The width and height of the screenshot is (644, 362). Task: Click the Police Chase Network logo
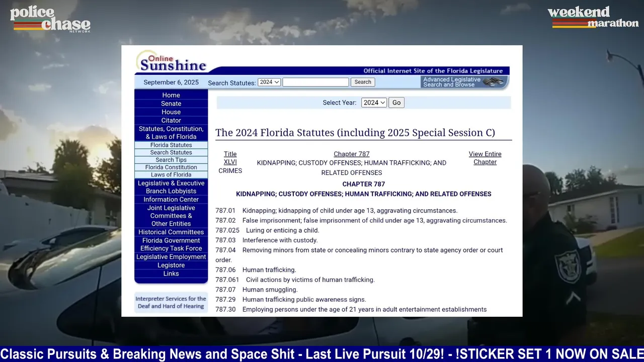pyautogui.click(x=50, y=20)
